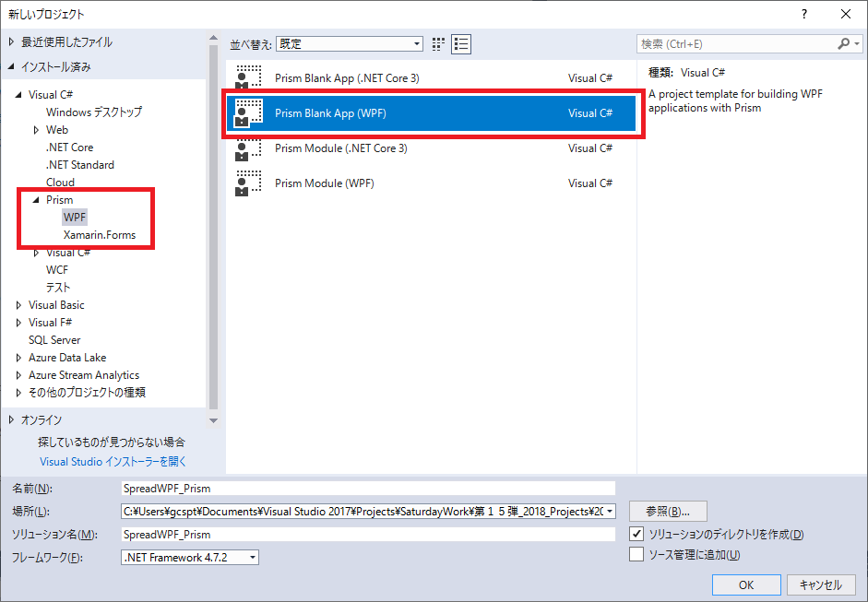Open the 場所 location dropdown arrow

(610, 512)
